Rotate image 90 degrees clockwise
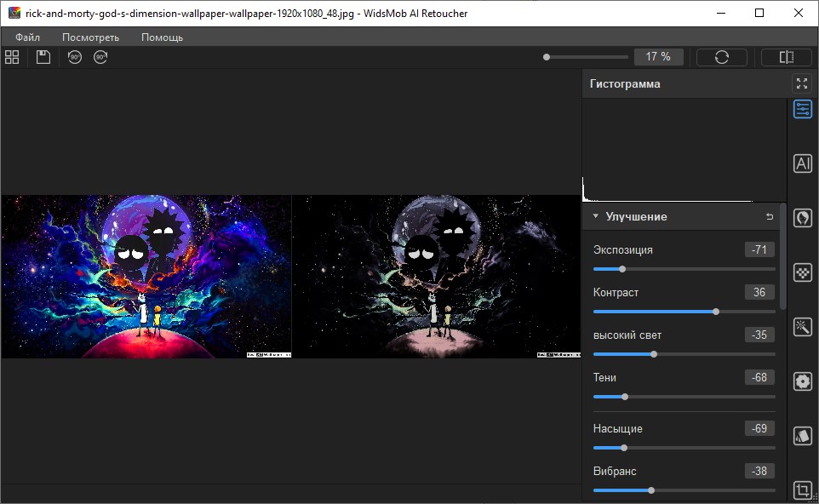The width and height of the screenshot is (819, 504). pos(100,57)
